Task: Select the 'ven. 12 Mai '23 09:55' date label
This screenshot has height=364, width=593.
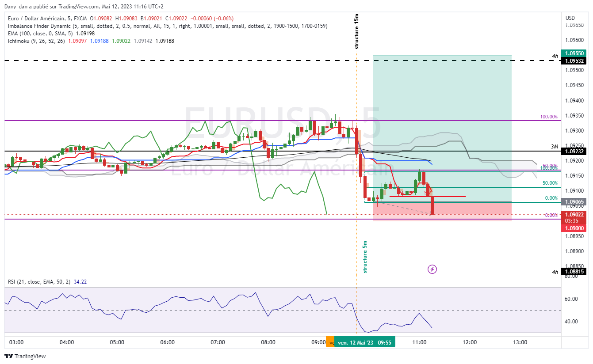Action: tap(365, 342)
